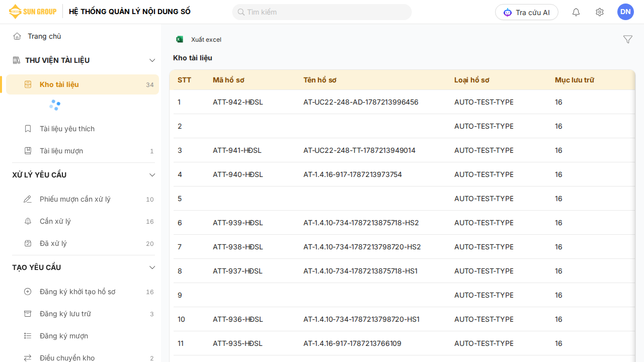
Task: Click the Đăng ký mượn list icon
Action: 28,336
